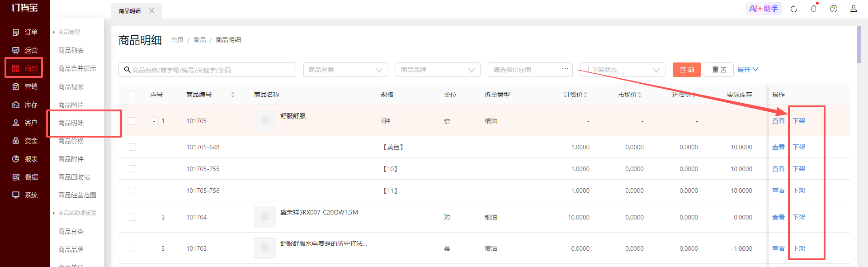
Task: Open the notification bell
Action: point(814,9)
